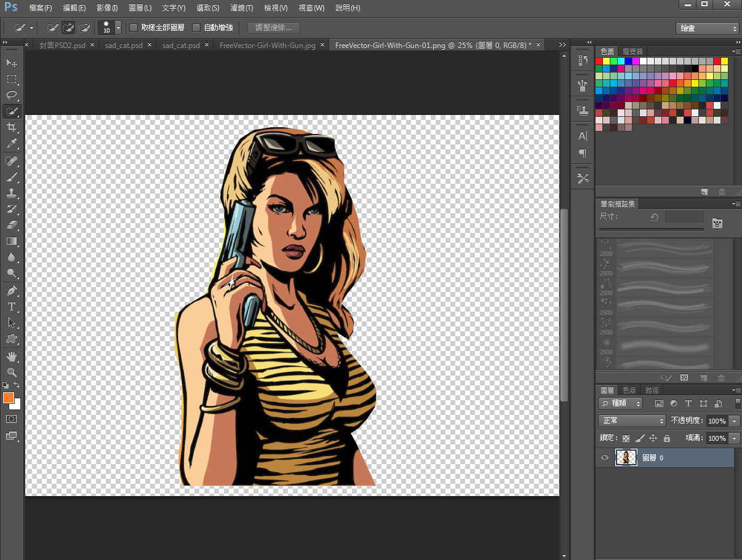Enable 取樣全部圖層 checkbox

134,28
